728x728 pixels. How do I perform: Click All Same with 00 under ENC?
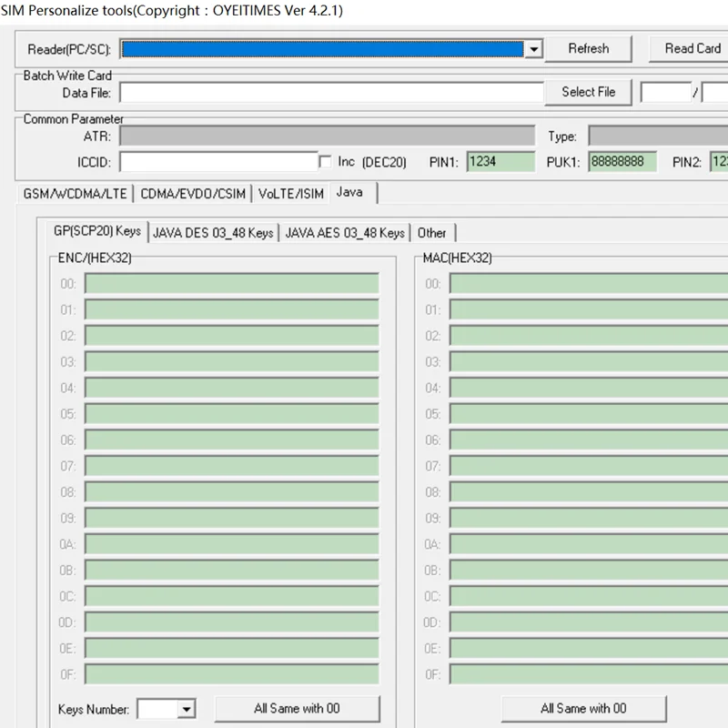tap(297, 708)
